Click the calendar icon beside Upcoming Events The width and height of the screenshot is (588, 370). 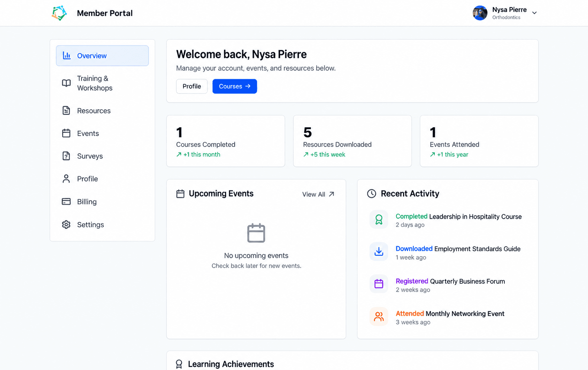(180, 194)
